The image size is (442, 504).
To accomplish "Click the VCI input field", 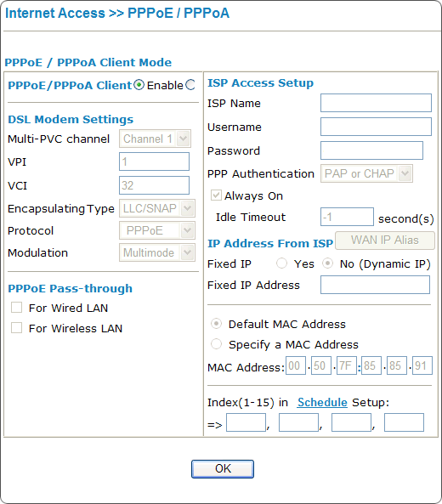I will coord(155,185).
